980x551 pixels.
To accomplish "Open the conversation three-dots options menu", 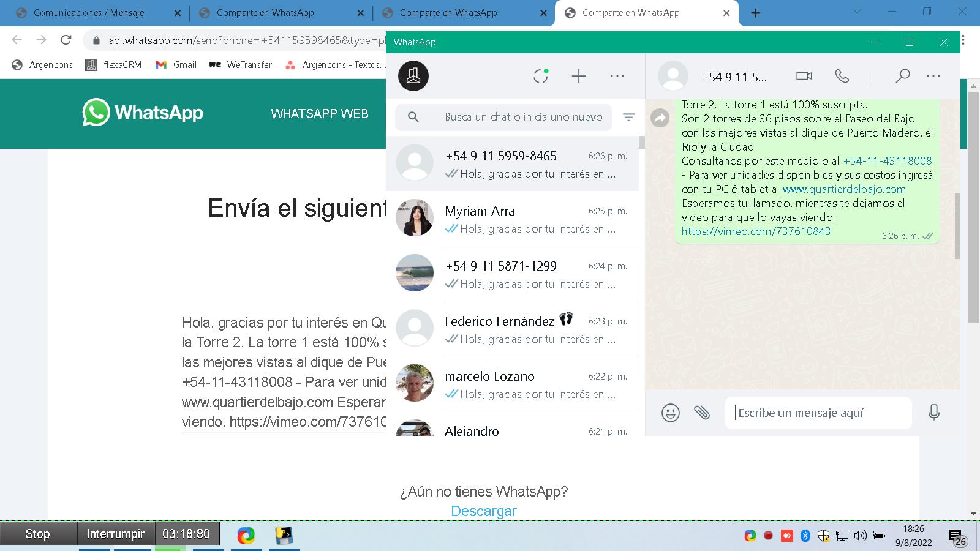I will coord(933,76).
